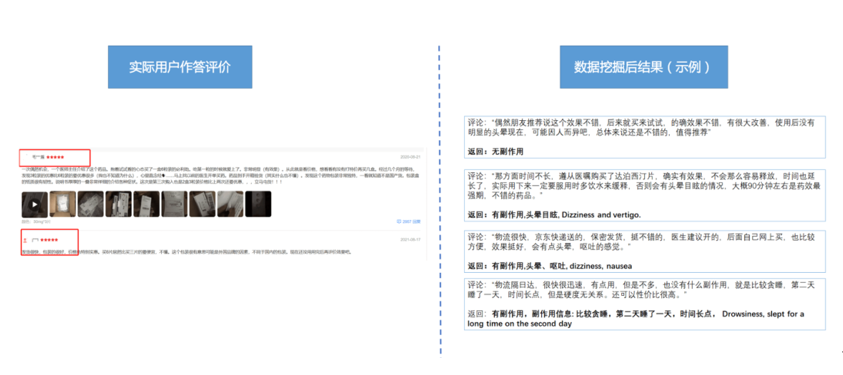Click the blue reply link under the photos
Screen dimensions: 843x375
(411, 221)
